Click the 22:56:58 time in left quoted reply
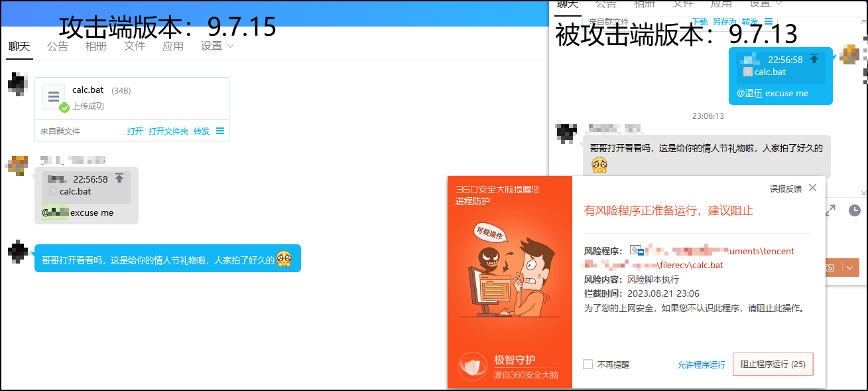 tap(90, 179)
